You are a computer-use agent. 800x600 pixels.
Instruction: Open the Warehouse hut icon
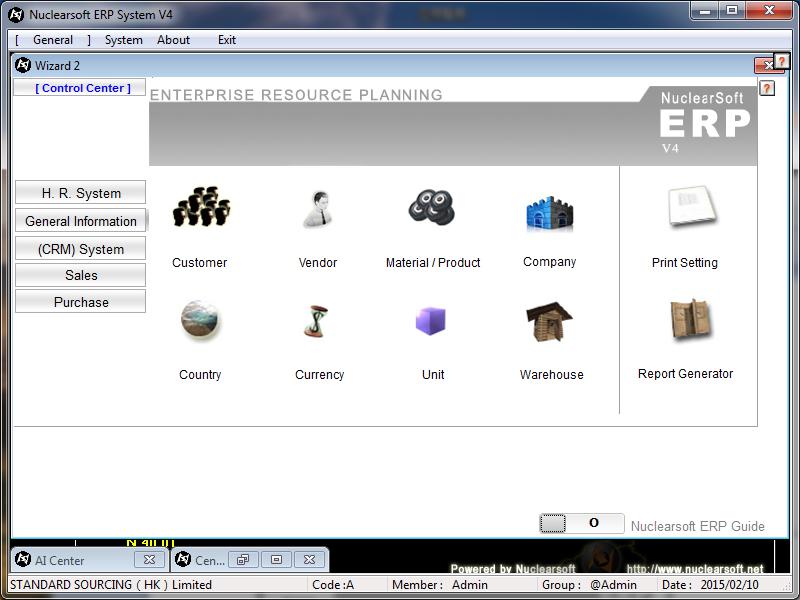coord(549,321)
